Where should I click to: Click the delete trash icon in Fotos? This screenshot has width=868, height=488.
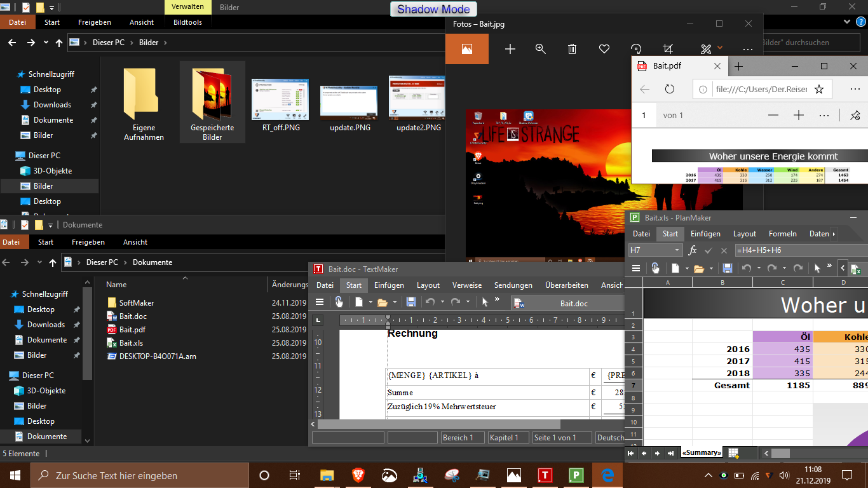point(572,49)
